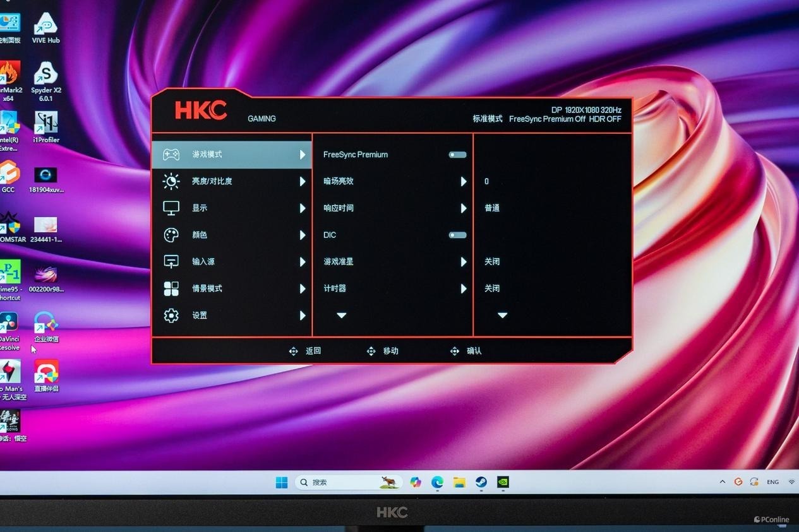Expand the 计时器 option arrow

464,288
